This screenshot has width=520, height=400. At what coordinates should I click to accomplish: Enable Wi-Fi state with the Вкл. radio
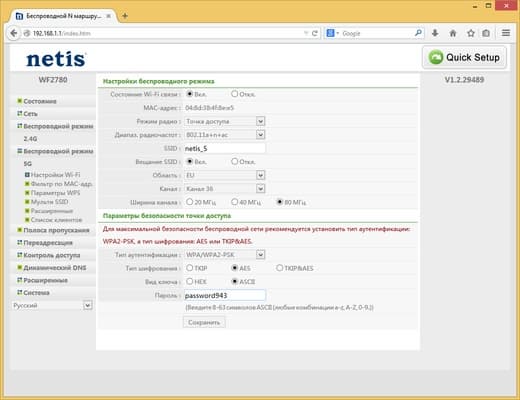(190, 94)
